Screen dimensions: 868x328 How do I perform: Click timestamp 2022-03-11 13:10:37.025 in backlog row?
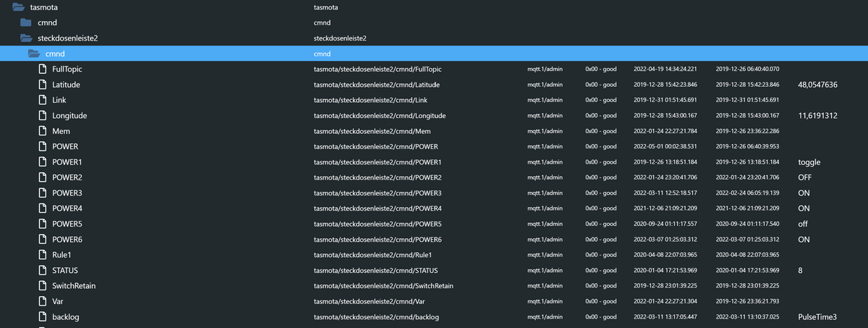747,317
